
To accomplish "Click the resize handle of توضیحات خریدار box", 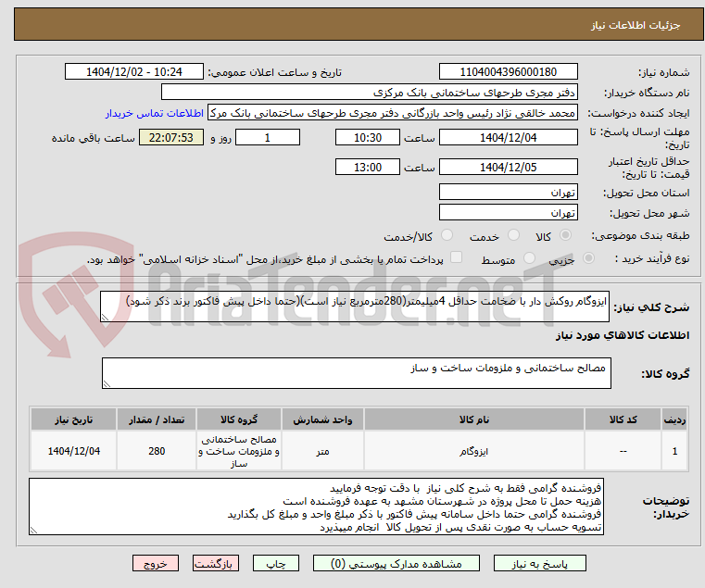I will coord(33,531).
